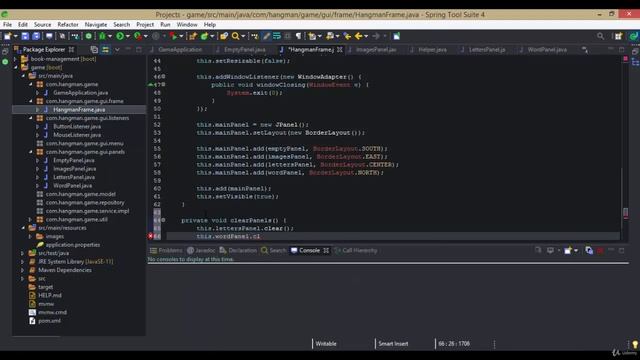
Task: Open the Navigate menu
Action: tap(96, 24)
